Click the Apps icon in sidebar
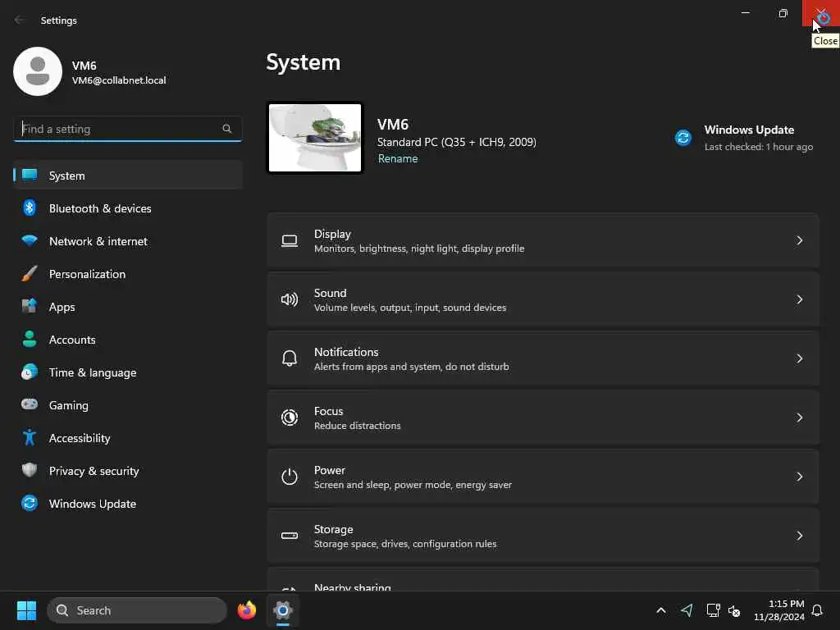Viewport: 840px width, 630px height. click(x=30, y=307)
